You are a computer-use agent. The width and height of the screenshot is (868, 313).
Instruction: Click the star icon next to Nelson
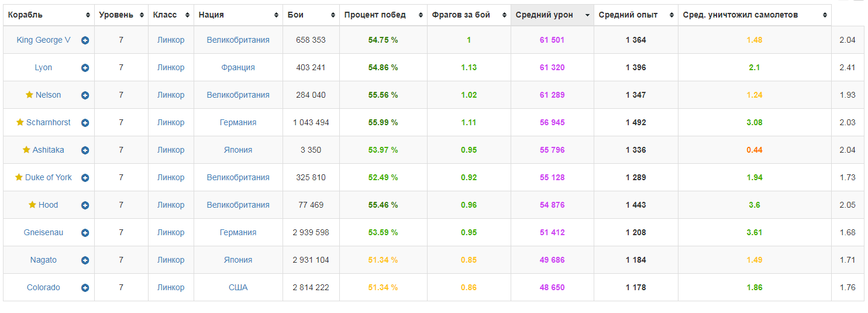[29, 95]
